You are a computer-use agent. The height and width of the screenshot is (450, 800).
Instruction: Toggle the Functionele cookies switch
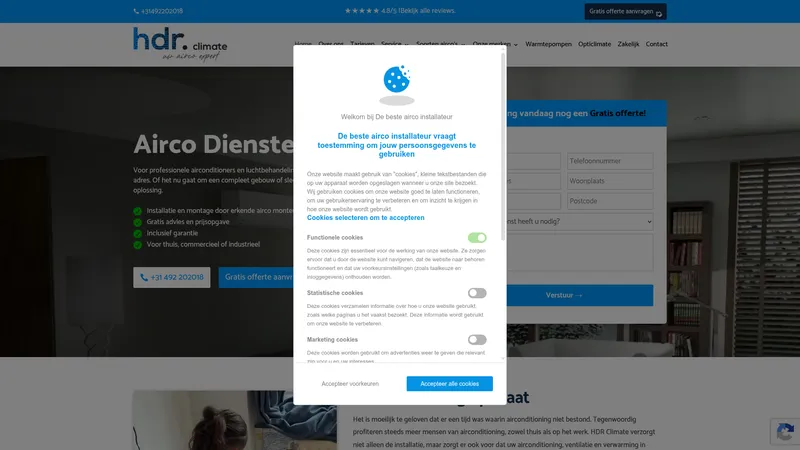[477, 238]
